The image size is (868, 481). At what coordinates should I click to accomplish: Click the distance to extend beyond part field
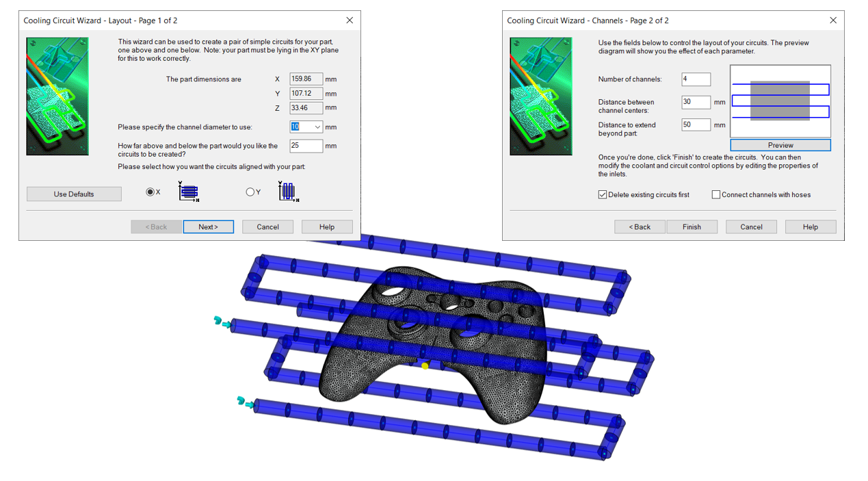pos(696,125)
